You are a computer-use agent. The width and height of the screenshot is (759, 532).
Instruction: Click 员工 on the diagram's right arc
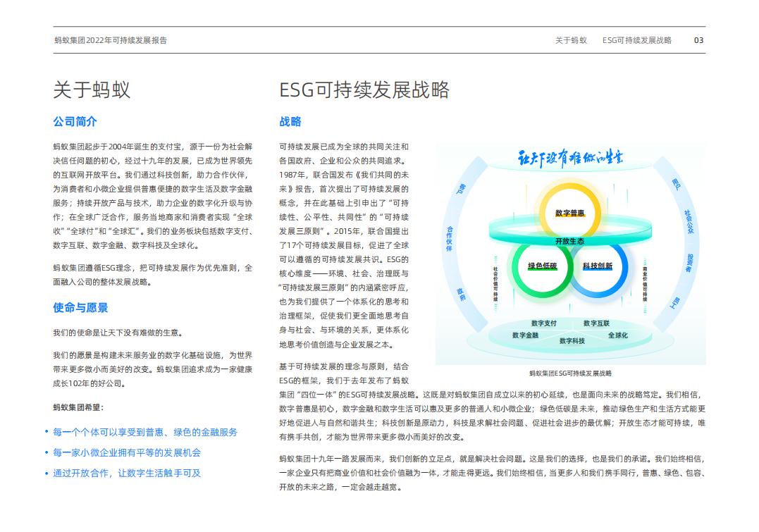[x=674, y=303]
